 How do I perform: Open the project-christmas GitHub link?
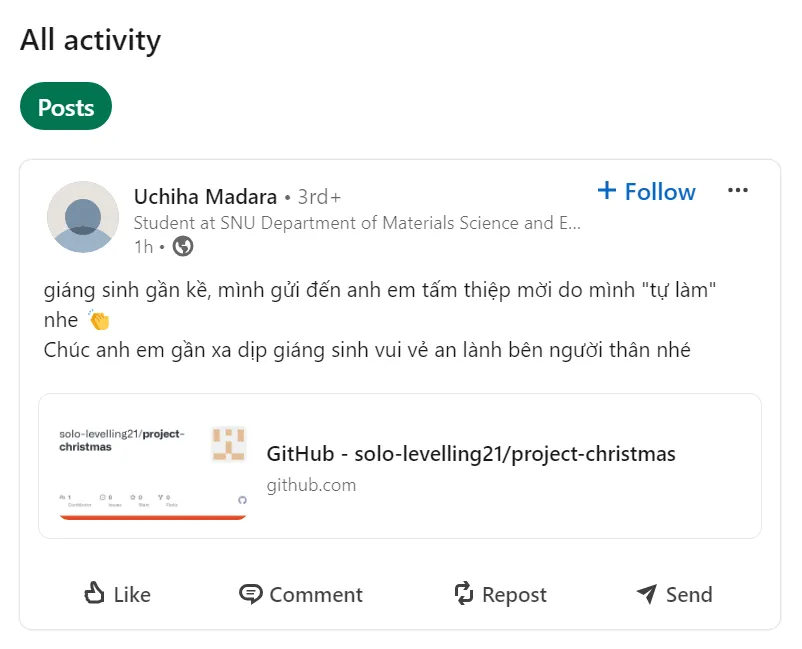[x=471, y=453]
